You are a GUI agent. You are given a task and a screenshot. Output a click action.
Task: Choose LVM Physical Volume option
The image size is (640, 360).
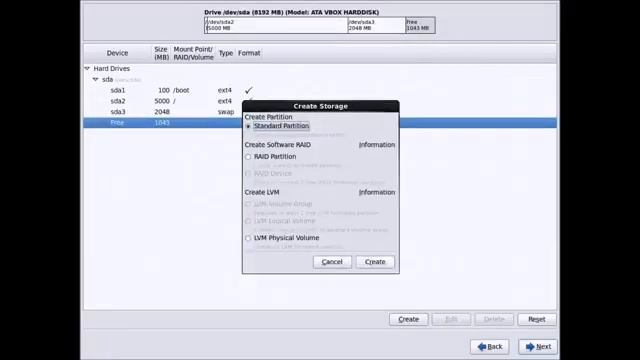coord(248,238)
